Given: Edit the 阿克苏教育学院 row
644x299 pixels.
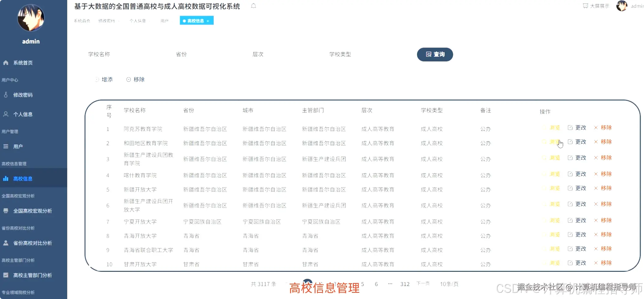Looking at the screenshot, I should point(577,128).
